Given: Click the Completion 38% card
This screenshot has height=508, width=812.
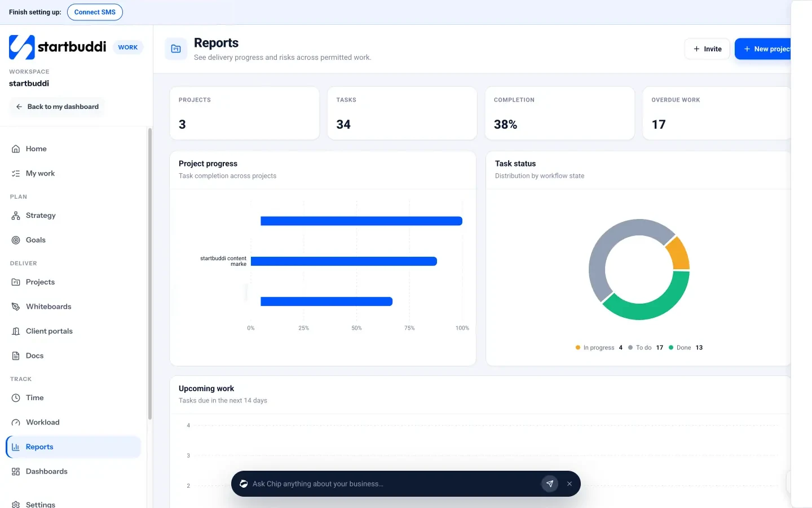Looking at the screenshot, I should tap(560, 113).
